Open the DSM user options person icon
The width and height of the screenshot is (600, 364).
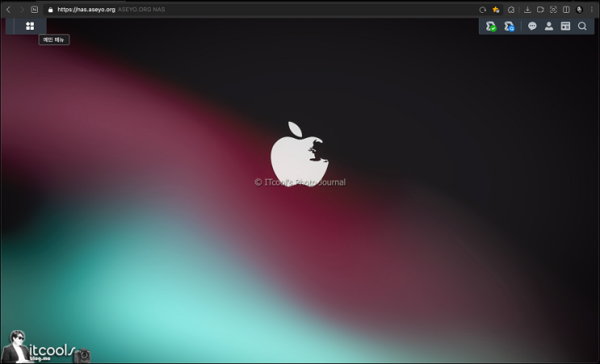pyautogui.click(x=549, y=26)
